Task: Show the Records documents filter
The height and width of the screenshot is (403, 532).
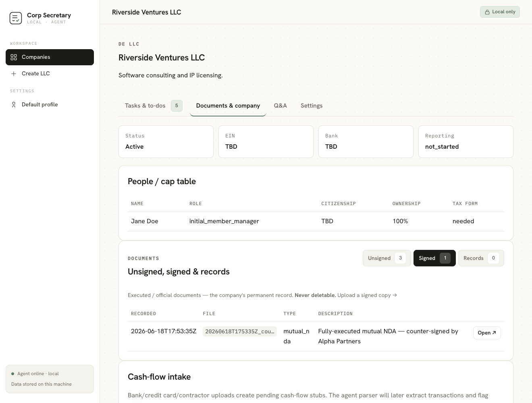Action: point(481,258)
